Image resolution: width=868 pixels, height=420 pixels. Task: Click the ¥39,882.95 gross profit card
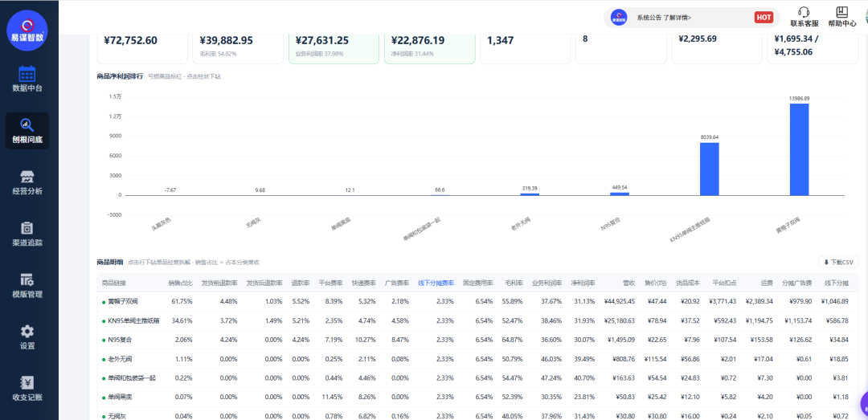238,47
